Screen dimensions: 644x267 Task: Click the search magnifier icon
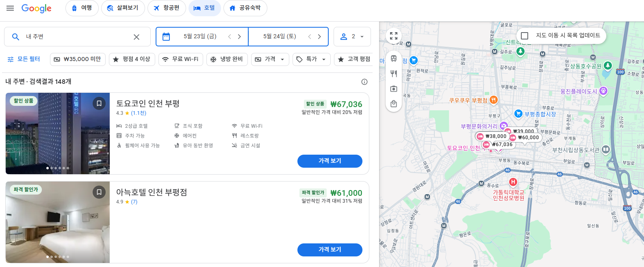point(15,37)
